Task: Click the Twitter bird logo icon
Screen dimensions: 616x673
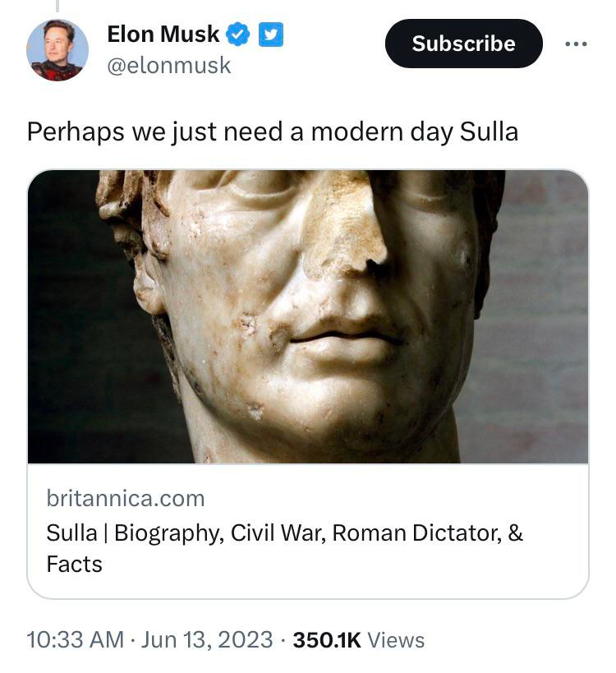Action: tap(270, 35)
